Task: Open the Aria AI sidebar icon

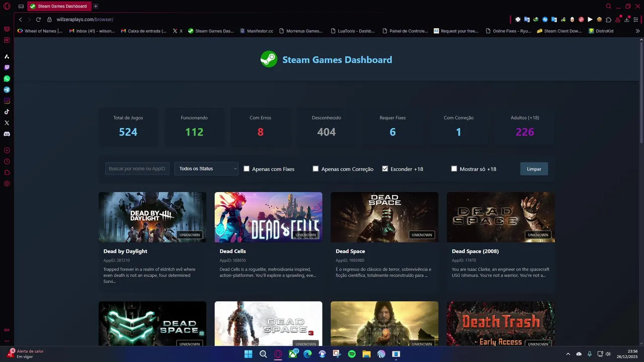Action: pos(7,56)
